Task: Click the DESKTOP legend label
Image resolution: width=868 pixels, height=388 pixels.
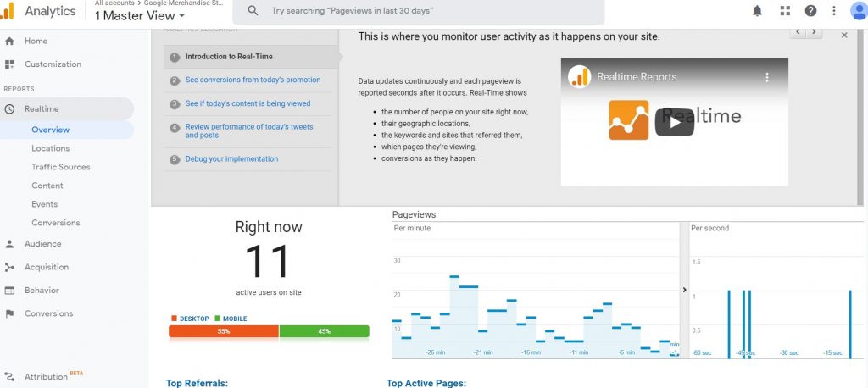Action: pos(194,319)
